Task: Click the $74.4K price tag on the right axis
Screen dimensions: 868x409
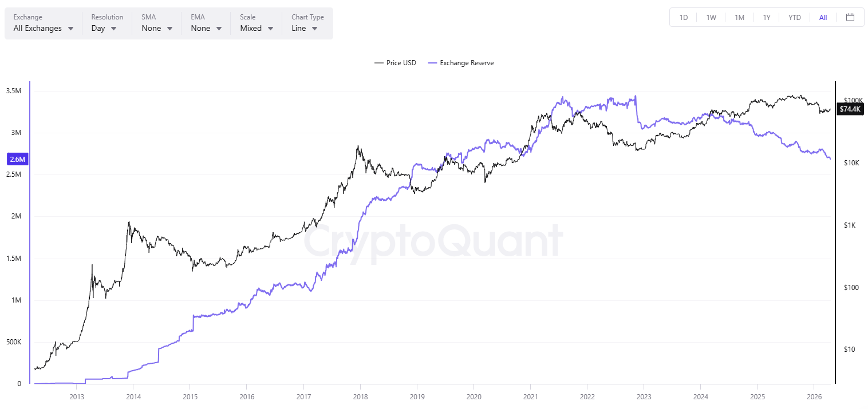Action: coord(850,109)
